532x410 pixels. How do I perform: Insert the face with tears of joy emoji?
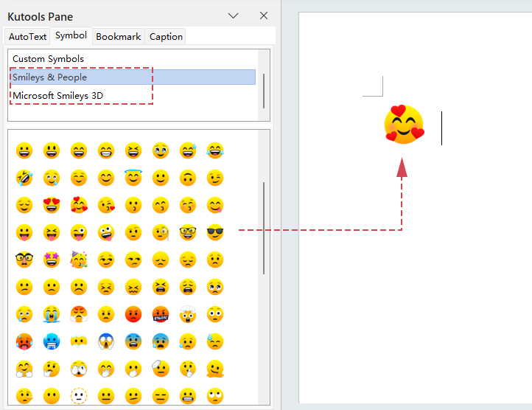[x=215, y=150]
